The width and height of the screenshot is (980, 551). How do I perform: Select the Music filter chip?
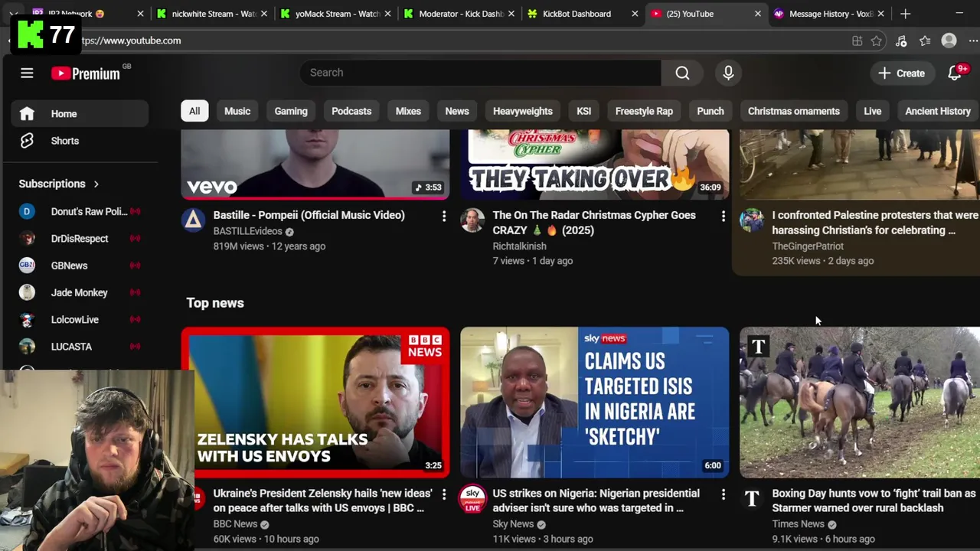237,111
